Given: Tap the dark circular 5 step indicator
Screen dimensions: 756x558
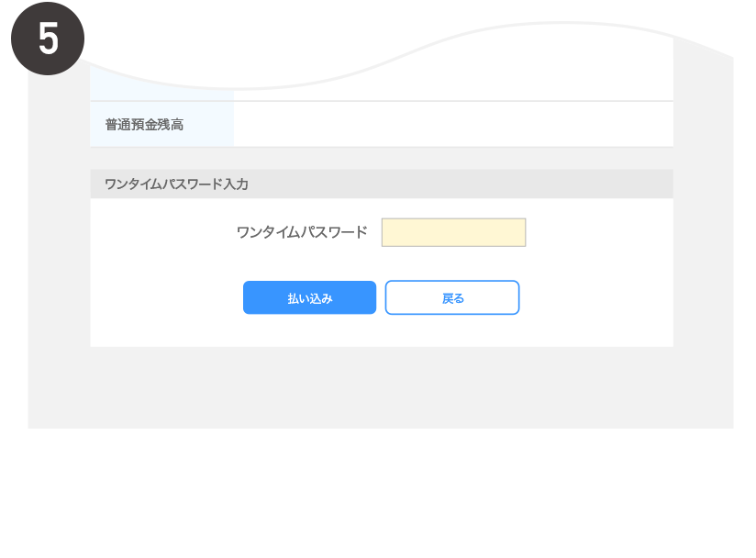Looking at the screenshot, I should tap(47, 37).
